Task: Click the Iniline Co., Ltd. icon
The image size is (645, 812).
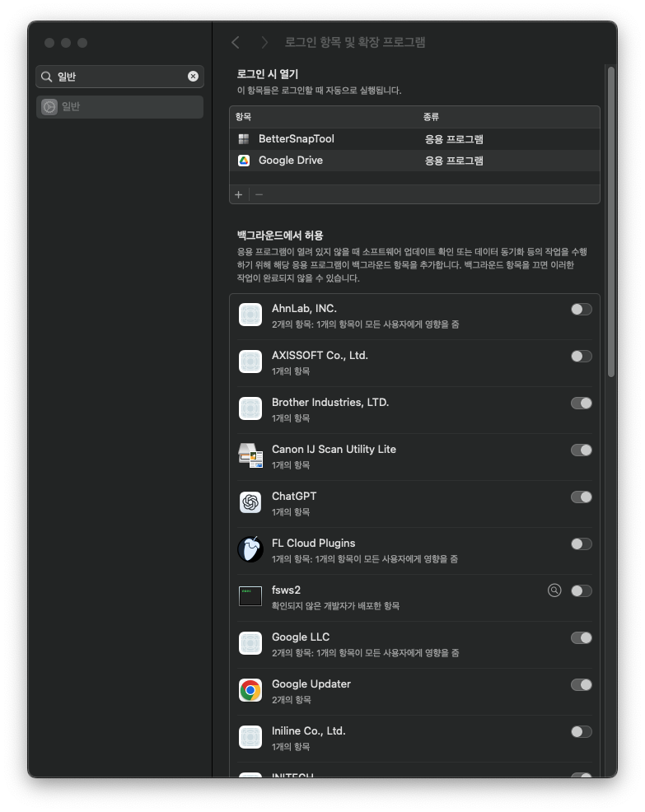Action: pyautogui.click(x=250, y=737)
